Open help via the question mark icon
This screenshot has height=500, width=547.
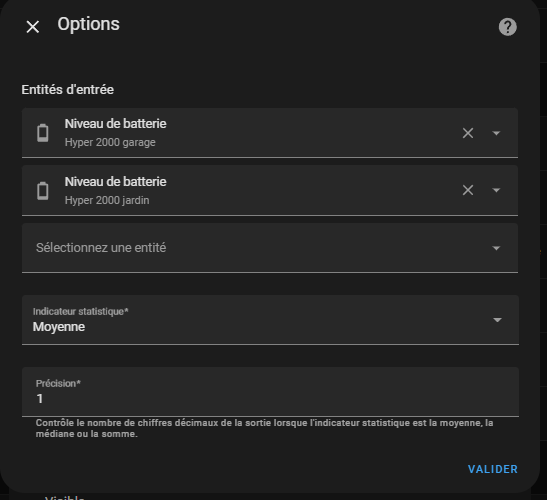coord(507,27)
